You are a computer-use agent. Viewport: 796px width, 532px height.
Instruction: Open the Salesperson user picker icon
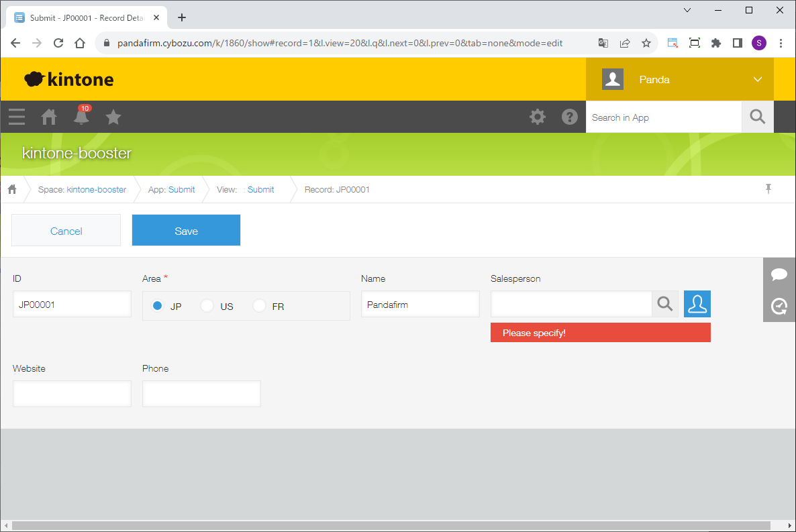click(697, 304)
